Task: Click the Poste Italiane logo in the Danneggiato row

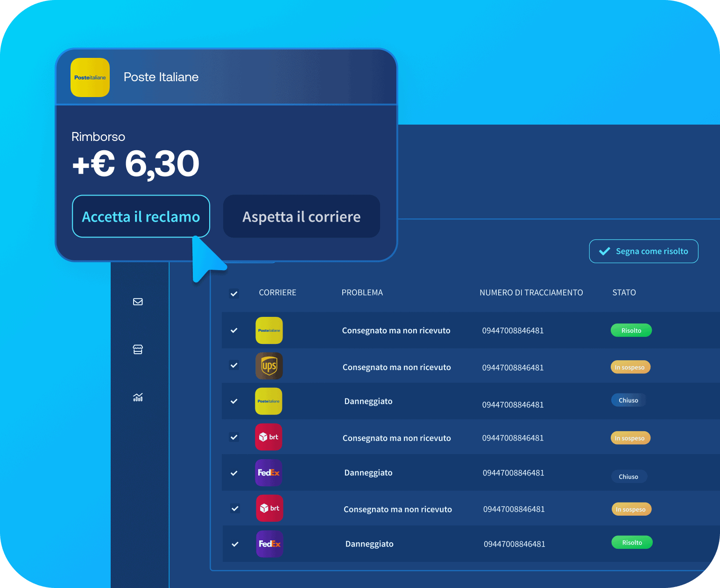Action: point(268,401)
